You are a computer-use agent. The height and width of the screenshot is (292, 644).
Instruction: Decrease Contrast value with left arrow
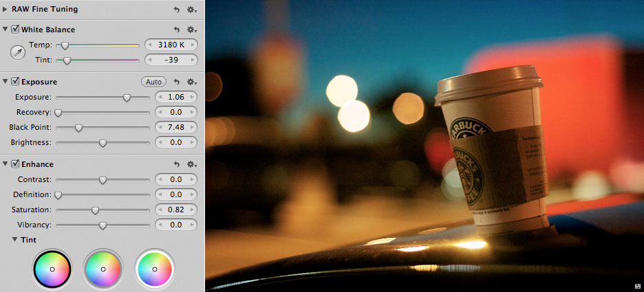coord(160,179)
